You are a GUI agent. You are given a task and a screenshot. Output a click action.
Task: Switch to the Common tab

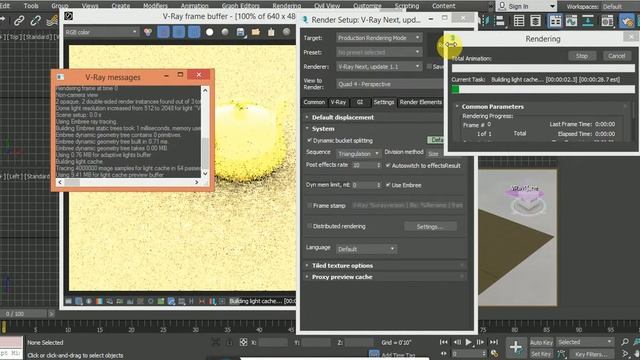tap(314, 102)
